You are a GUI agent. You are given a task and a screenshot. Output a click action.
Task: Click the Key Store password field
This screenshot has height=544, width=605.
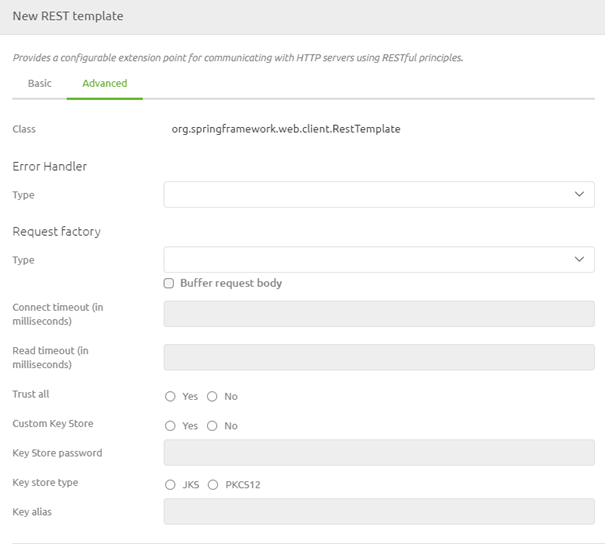point(379,453)
